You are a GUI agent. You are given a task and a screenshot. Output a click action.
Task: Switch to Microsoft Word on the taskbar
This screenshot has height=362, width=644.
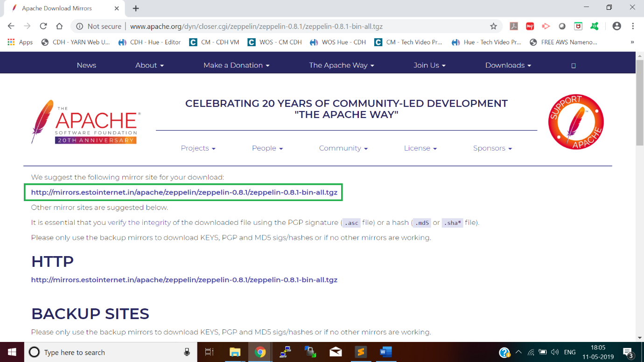tap(385, 352)
